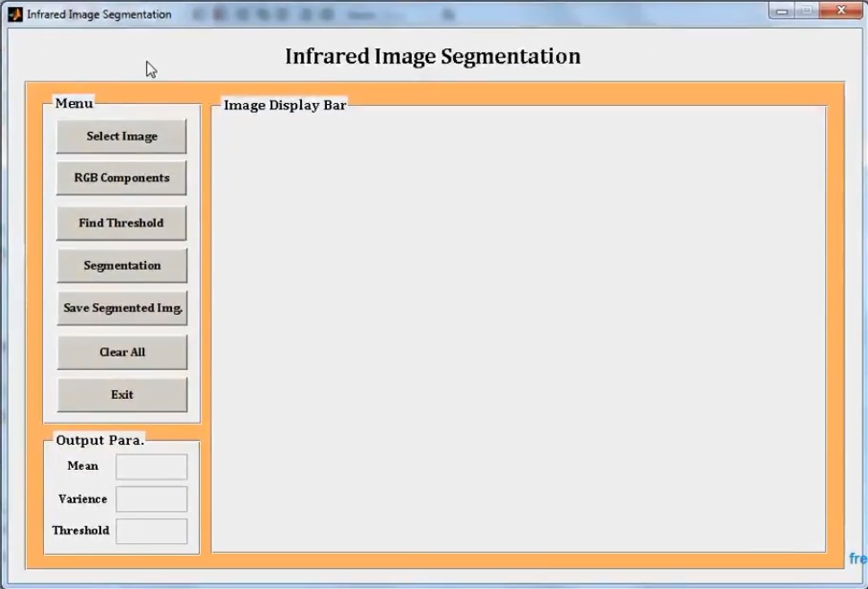This screenshot has width=868, height=589.
Task: Click the RGB Components button
Action: tap(121, 178)
